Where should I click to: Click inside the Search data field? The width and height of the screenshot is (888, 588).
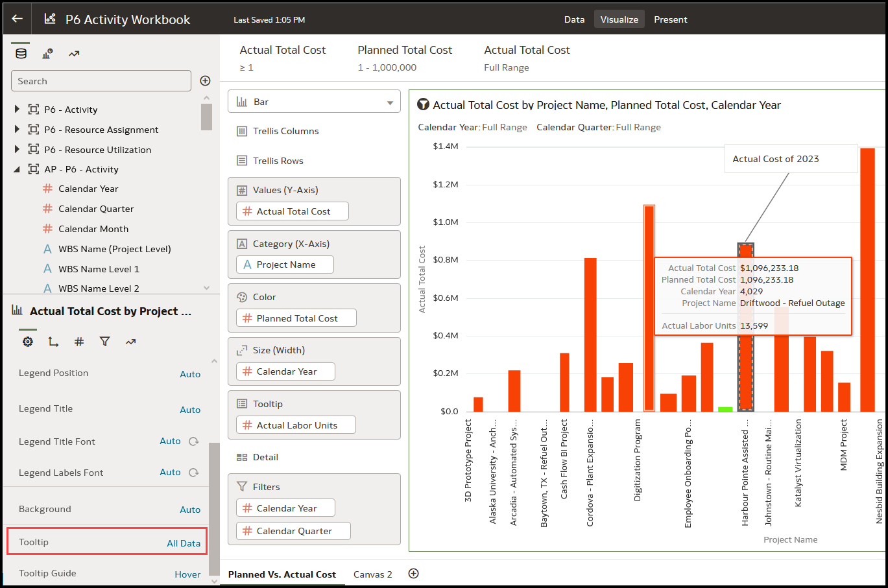pyautogui.click(x=101, y=81)
